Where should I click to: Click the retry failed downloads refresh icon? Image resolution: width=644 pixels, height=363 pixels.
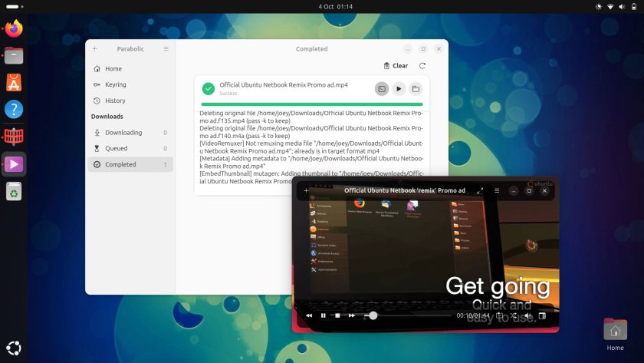point(422,66)
